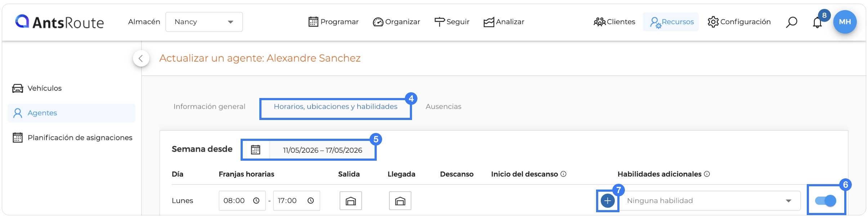This screenshot has width=868, height=218.
Task: Click the Recursos person-gear icon
Action: tap(656, 23)
